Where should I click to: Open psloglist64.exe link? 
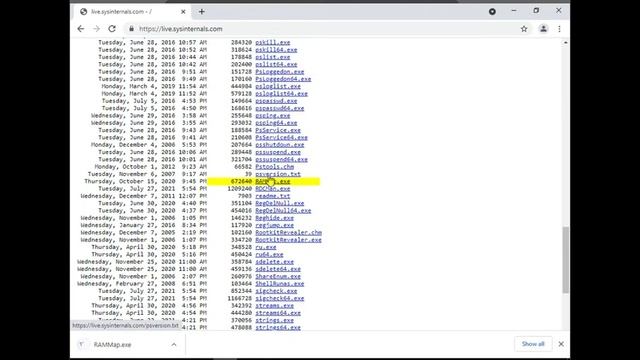282,94
